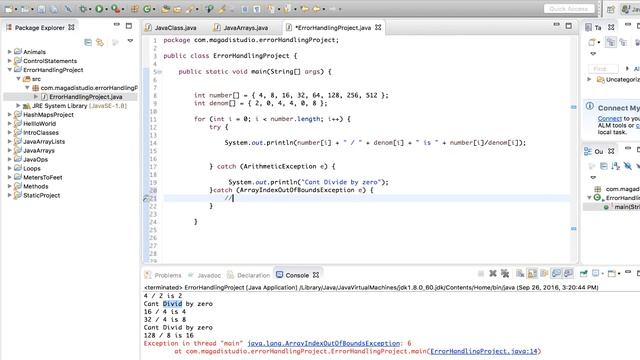Image resolution: width=640 pixels, height=360 pixels.
Task: Expand the HashMapsProject project
Action: point(9,115)
